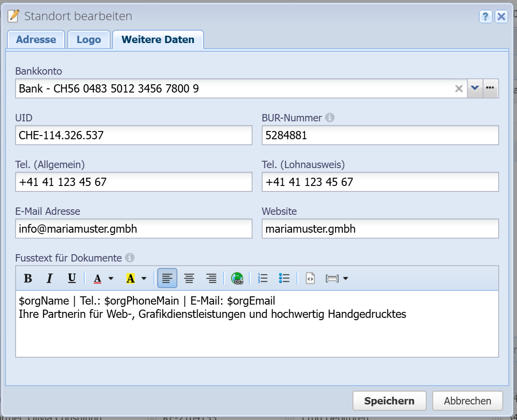Toggle underline formatting in footer editor
The height and width of the screenshot is (420, 517).
click(72, 278)
